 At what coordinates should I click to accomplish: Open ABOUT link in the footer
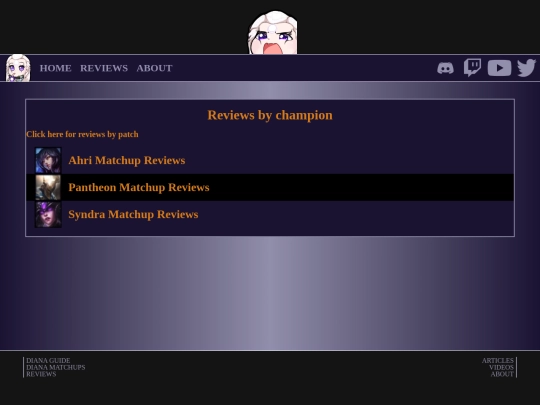click(x=502, y=374)
